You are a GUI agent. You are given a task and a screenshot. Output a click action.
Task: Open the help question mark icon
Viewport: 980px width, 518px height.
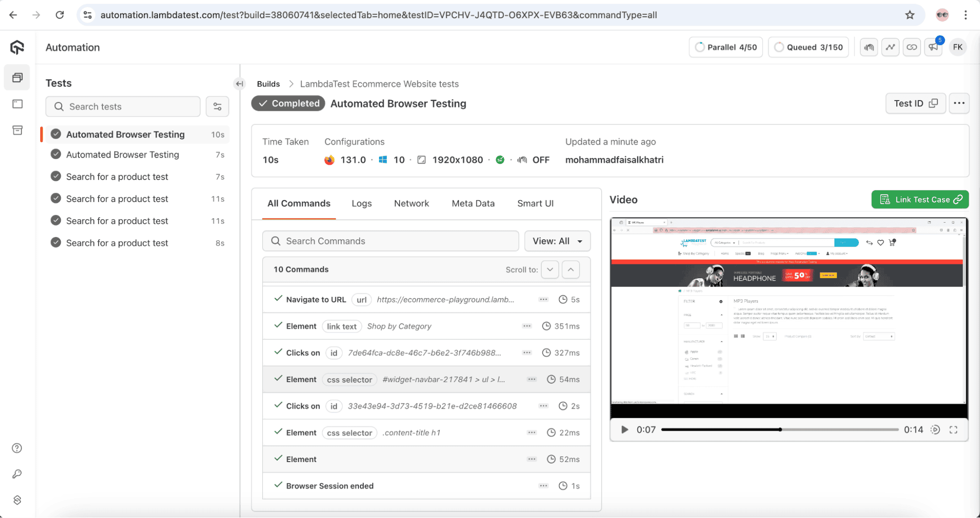click(x=17, y=448)
